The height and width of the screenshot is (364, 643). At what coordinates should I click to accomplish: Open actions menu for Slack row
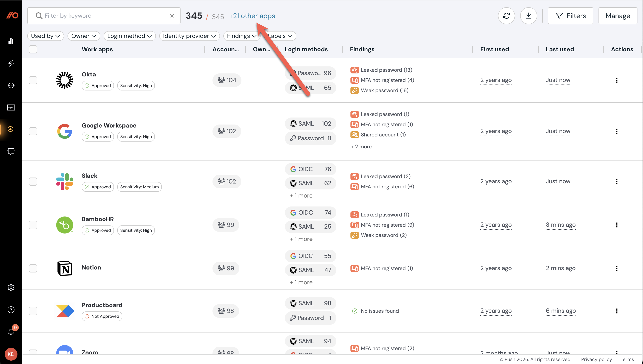tap(617, 182)
